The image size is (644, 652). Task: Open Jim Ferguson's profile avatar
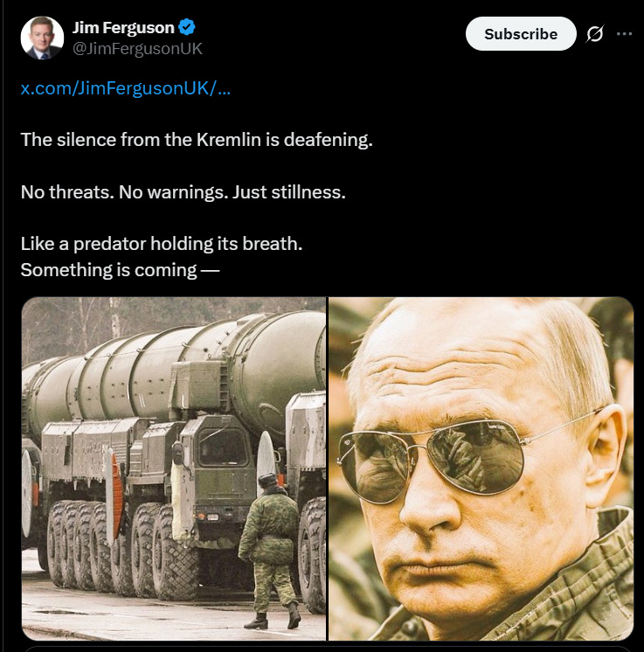click(x=42, y=38)
